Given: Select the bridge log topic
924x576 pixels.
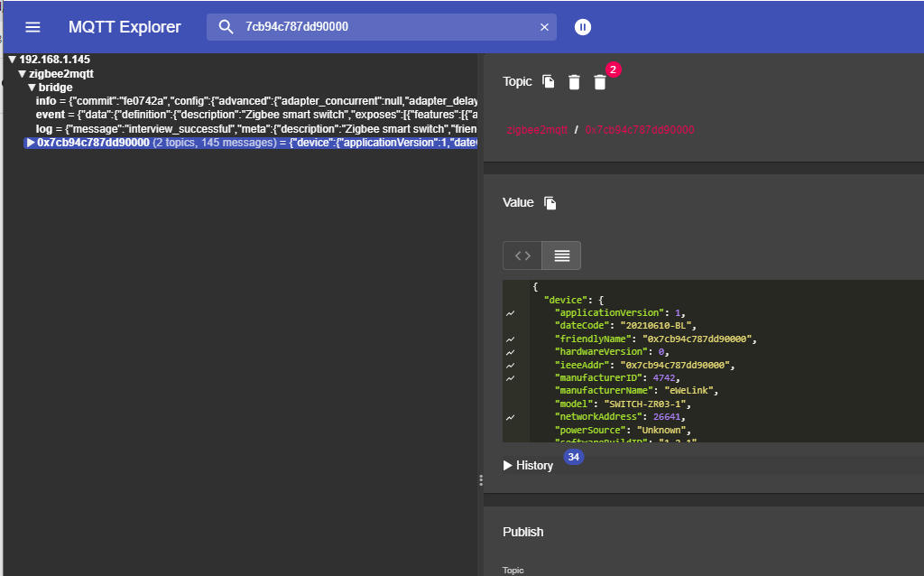Looking at the screenshot, I should coord(44,129).
